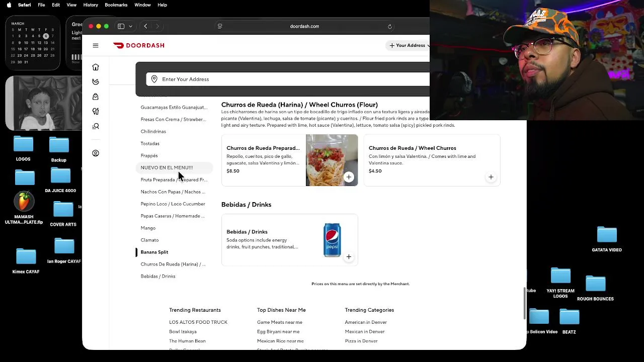Add Churros de Rueda Preparados with plus button
This screenshot has width=644, height=362.
349,177
